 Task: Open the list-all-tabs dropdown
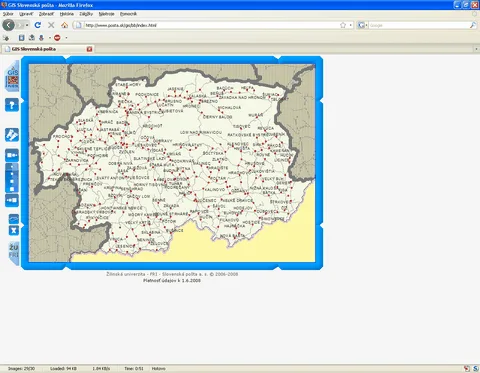coord(476,49)
